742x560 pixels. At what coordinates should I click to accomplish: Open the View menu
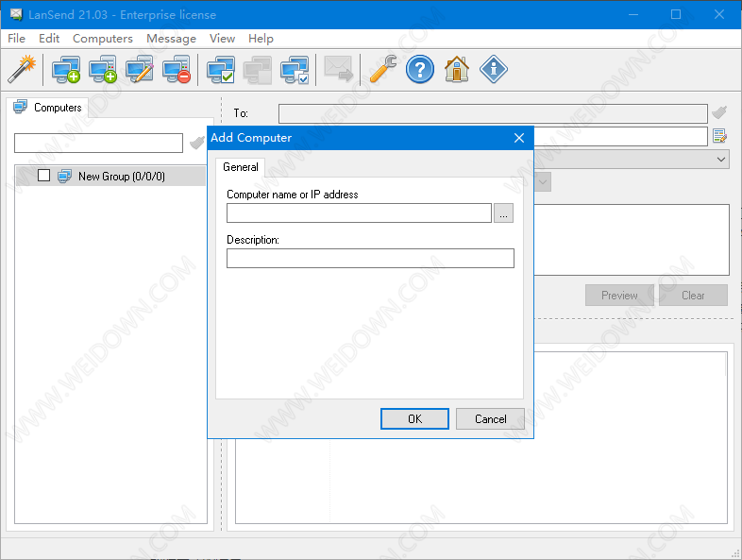pos(223,39)
